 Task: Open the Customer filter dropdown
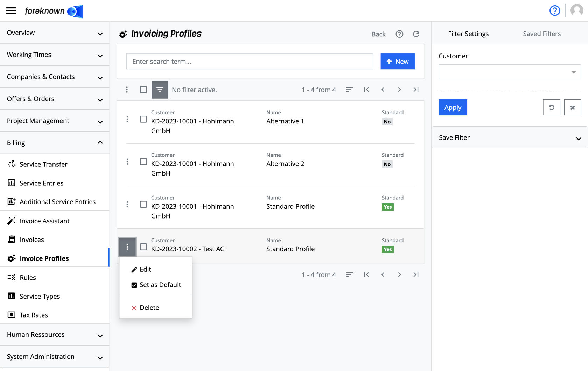pyautogui.click(x=510, y=72)
